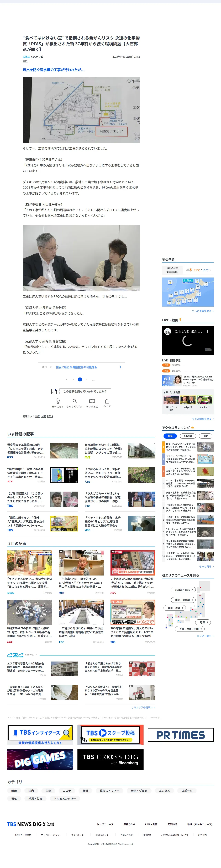Click the 京都 related tag
This screenshot has width=221, height=868.
coord(37,416)
